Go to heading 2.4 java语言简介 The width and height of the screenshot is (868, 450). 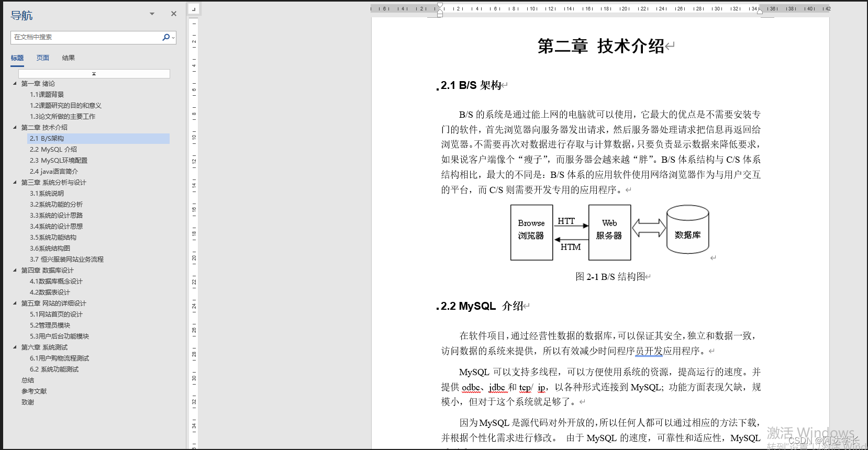54,172
